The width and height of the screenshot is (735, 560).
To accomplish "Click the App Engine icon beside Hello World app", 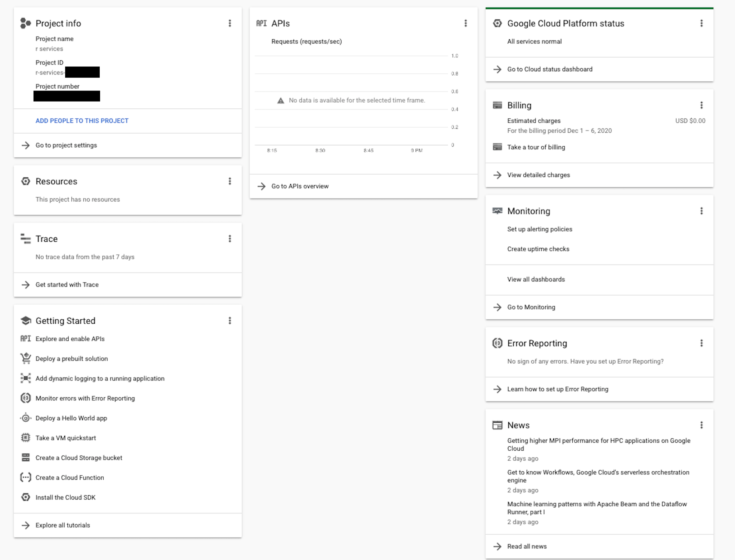I will pos(25,418).
